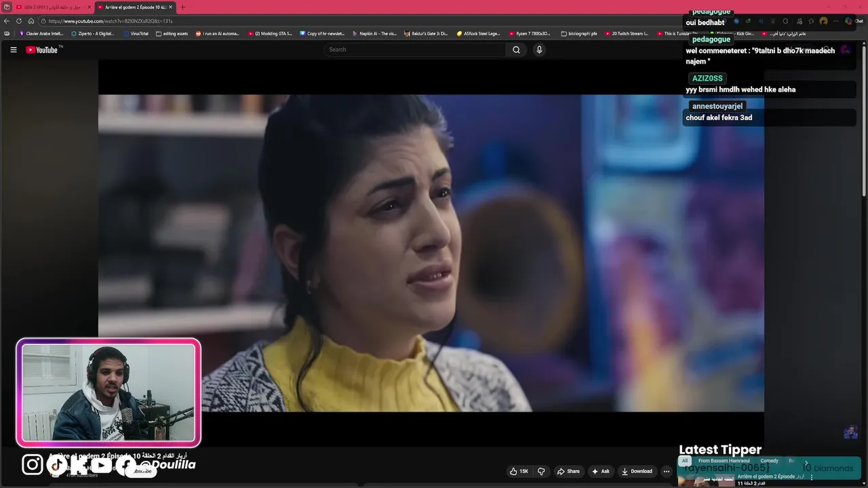Download the video
The width and height of the screenshot is (868, 488).
point(637,471)
